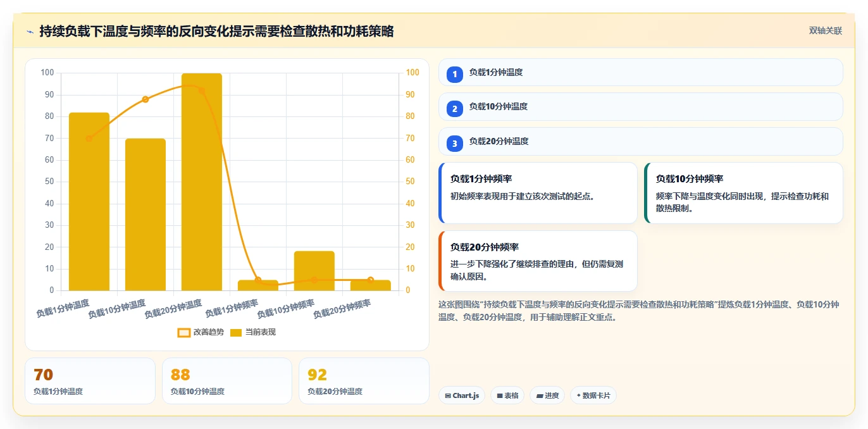This screenshot has height=429, width=868.
Task: Click the 进度 tag chip
Action: (547, 395)
